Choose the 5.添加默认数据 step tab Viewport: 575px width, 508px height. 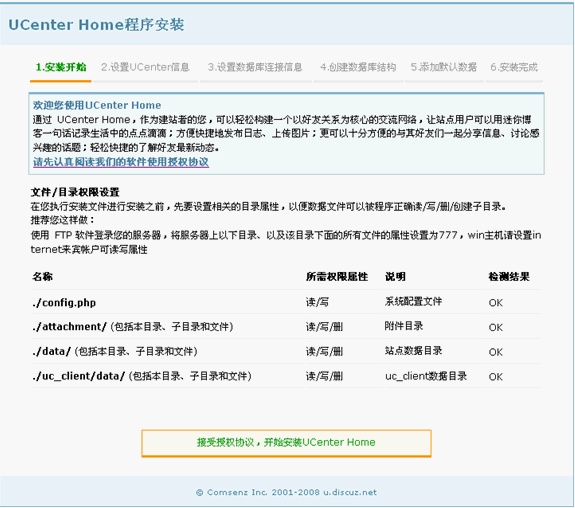(444, 67)
